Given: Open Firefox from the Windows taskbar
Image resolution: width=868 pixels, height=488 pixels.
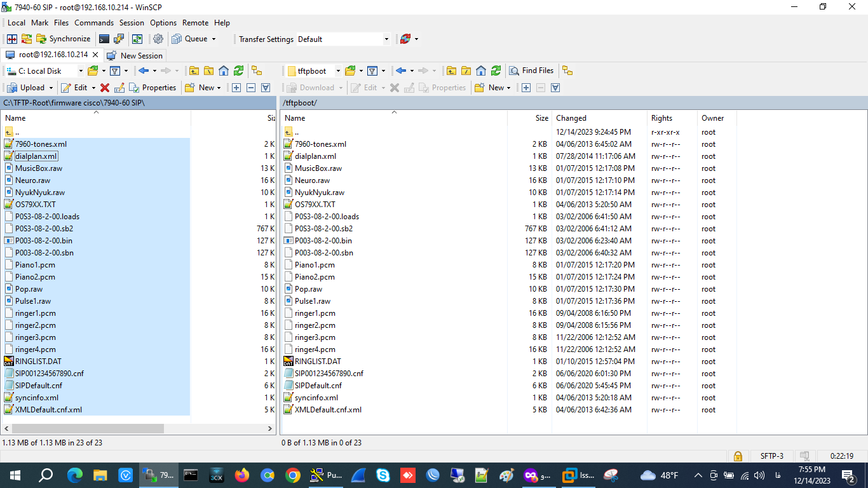Looking at the screenshot, I should [241, 475].
